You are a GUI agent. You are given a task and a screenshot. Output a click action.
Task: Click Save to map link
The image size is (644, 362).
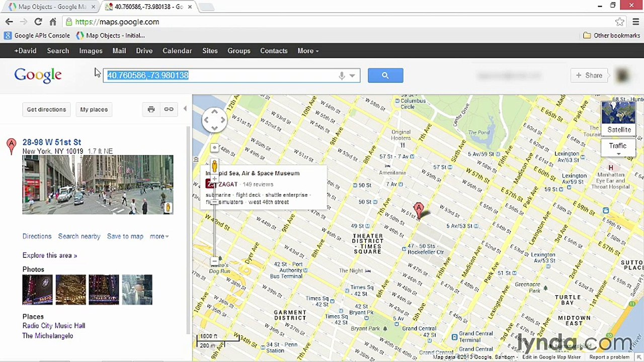[125, 236]
